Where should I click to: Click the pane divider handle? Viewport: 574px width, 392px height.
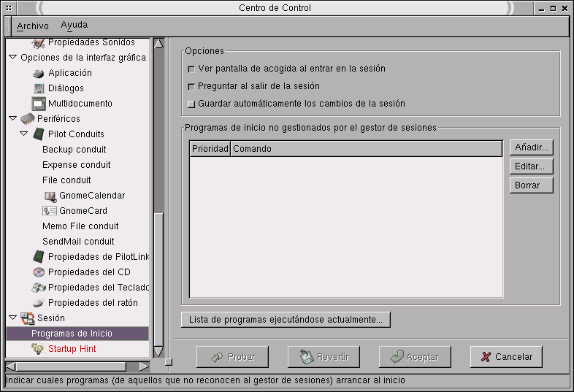pyautogui.click(x=169, y=362)
